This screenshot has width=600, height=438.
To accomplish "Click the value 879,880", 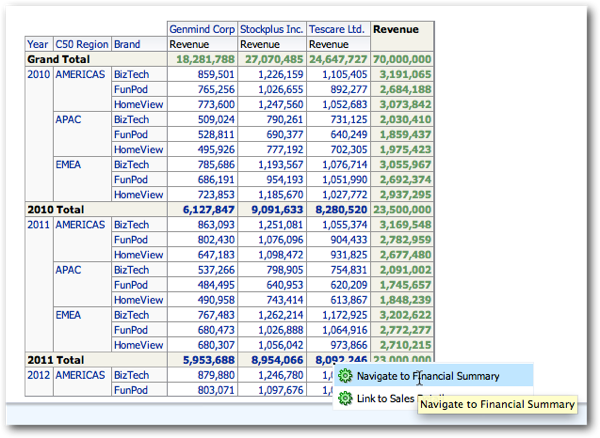I will point(216,375).
